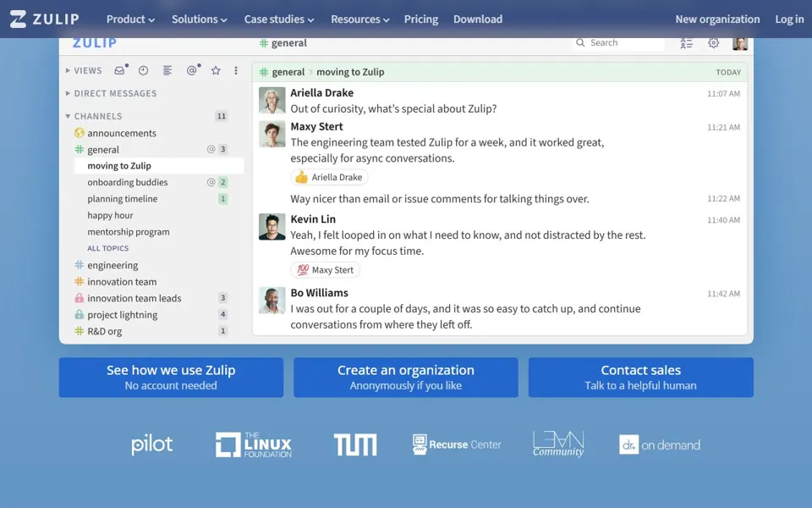Select the onboarding buddies topic

128,183
